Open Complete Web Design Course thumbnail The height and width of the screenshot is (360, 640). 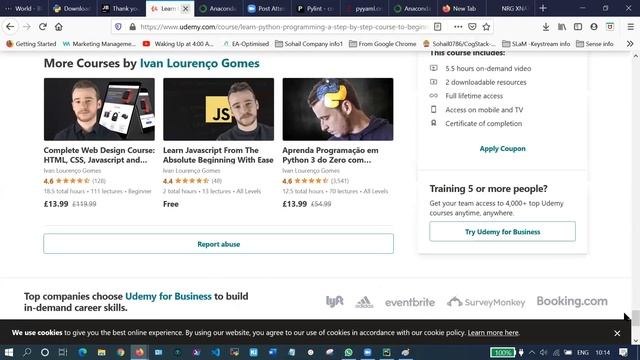(x=99, y=109)
